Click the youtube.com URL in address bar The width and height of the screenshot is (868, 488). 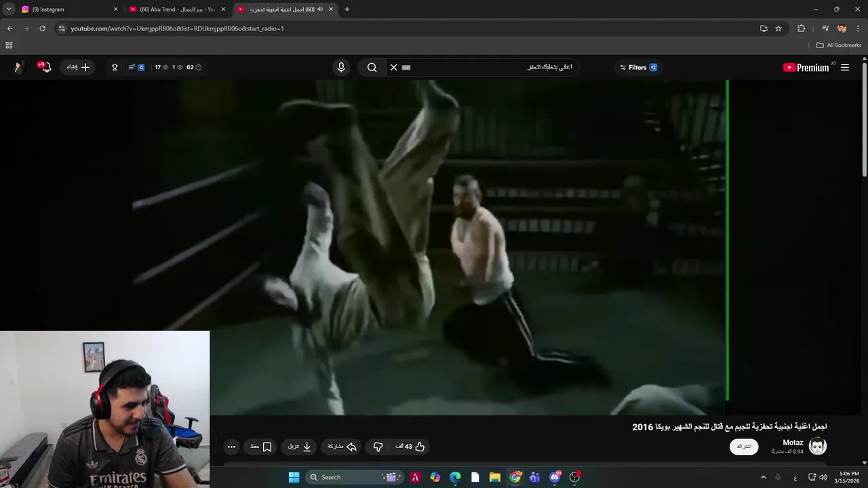pos(177,28)
